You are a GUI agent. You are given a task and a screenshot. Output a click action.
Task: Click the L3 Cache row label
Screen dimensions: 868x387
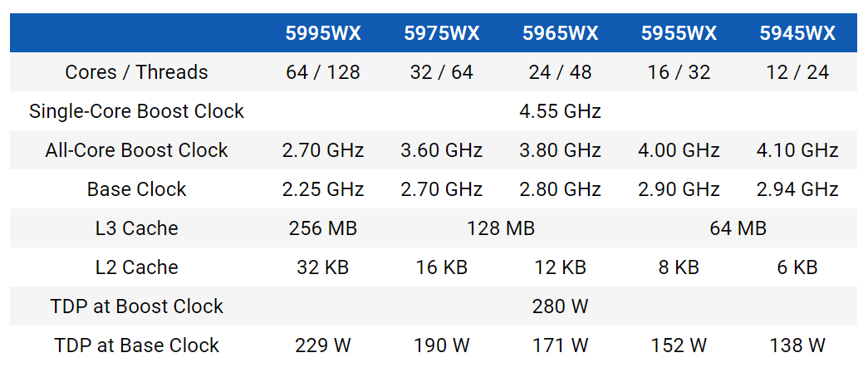point(137,228)
